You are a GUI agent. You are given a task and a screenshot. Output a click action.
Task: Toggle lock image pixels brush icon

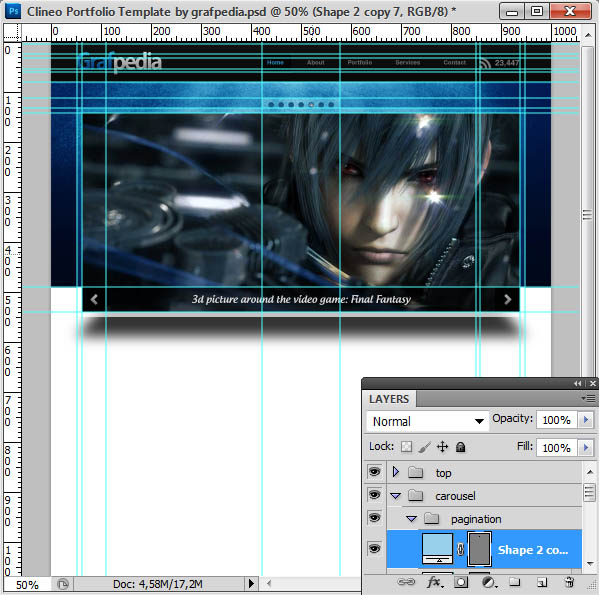(424, 446)
